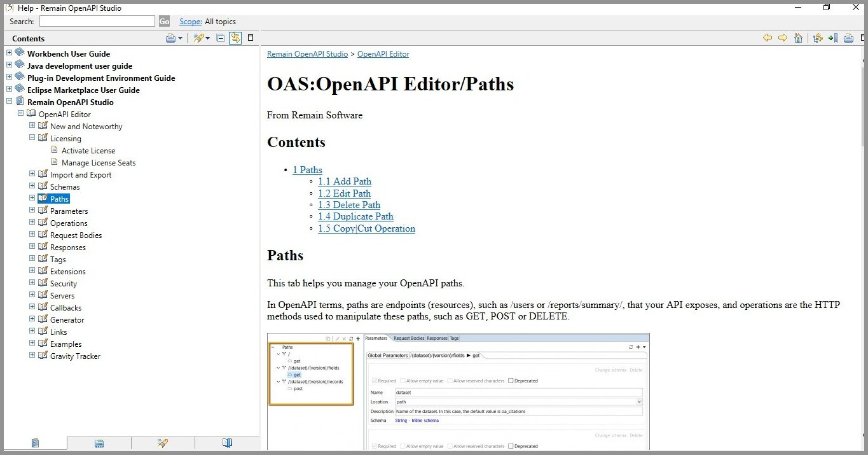The image size is (868, 455).
Task: Click the Workbench User Guide book icon
Action: point(20,53)
